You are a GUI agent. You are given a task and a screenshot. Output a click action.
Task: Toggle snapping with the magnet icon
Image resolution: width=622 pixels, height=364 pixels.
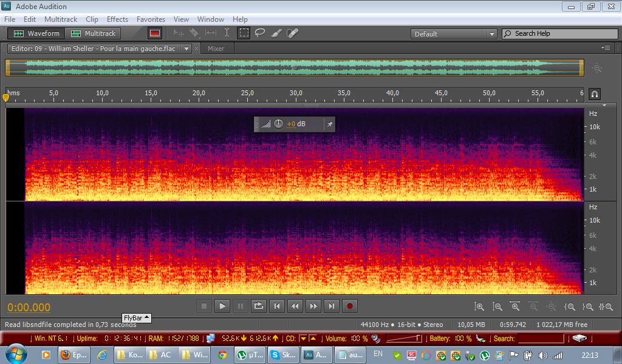(x=595, y=93)
